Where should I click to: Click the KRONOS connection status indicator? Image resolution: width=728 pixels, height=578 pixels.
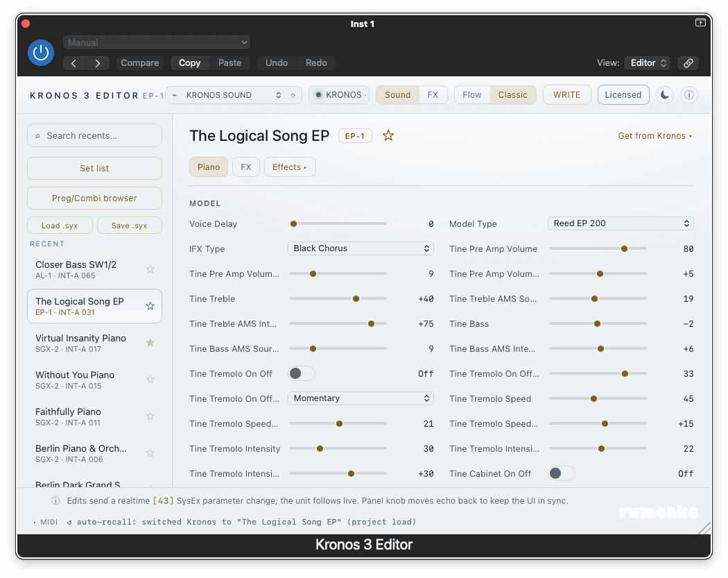pyautogui.click(x=339, y=95)
